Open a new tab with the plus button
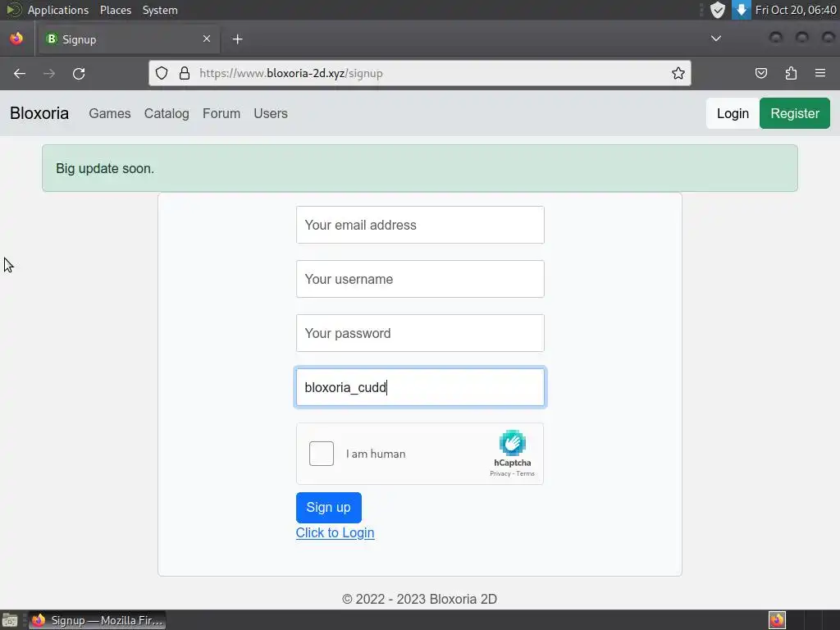 237,39
